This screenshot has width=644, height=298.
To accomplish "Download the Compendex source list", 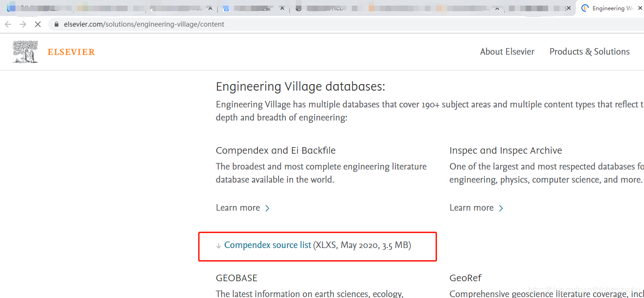I will pos(268,245).
